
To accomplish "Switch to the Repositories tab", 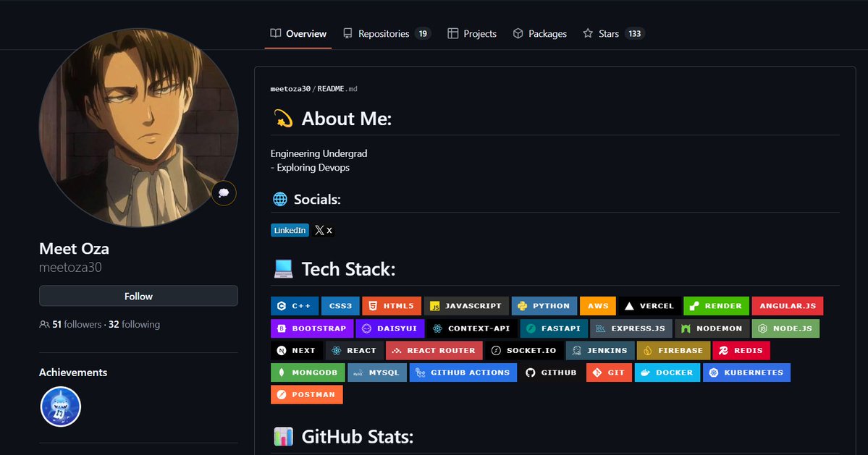I will click(387, 34).
